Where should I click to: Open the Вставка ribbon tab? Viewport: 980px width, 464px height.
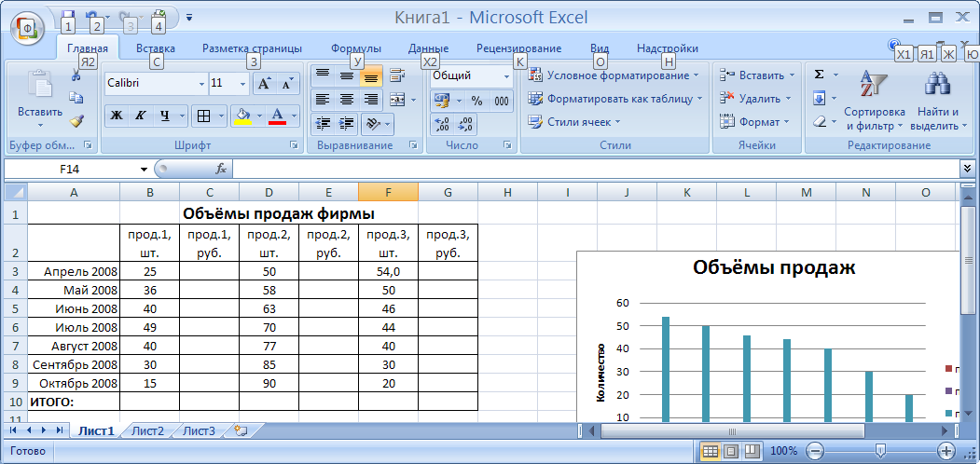pyautogui.click(x=156, y=48)
